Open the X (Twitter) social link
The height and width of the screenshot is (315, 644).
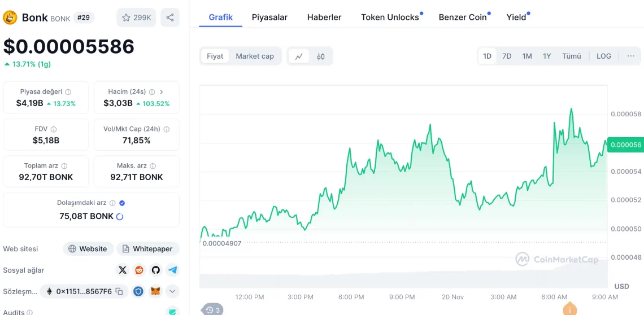tap(123, 270)
